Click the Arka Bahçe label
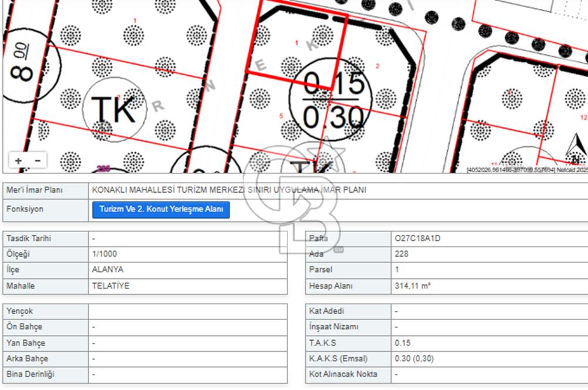Viewport: 588px width, 390px height. [28, 358]
